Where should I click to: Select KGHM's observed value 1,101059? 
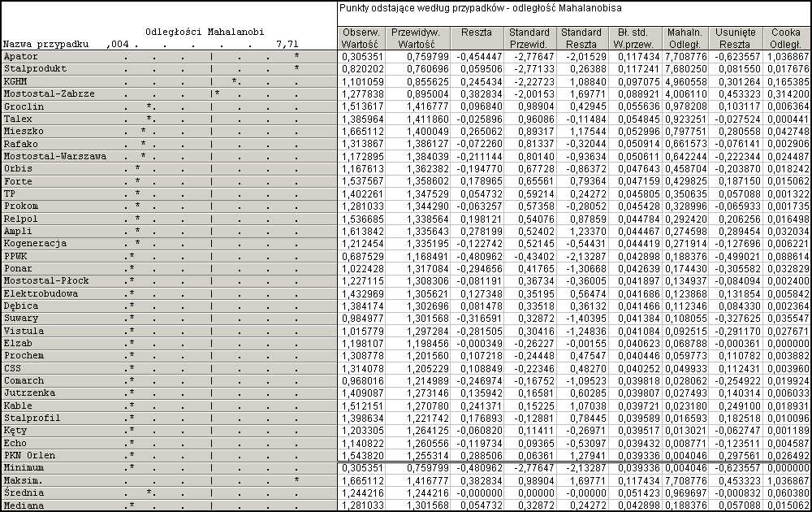coord(362,81)
